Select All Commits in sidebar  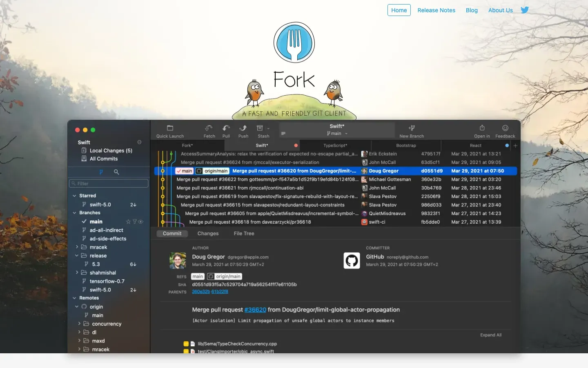tap(103, 159)
